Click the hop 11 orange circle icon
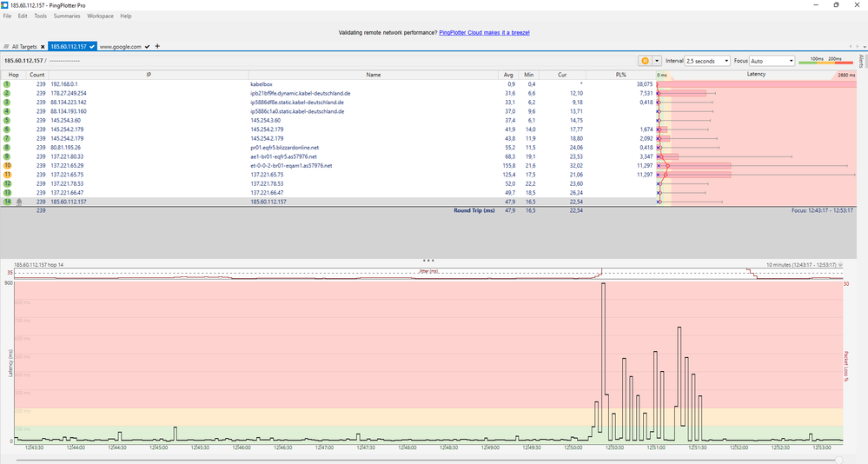This screenshot has width=868, height=464. [x=7, y=174]
